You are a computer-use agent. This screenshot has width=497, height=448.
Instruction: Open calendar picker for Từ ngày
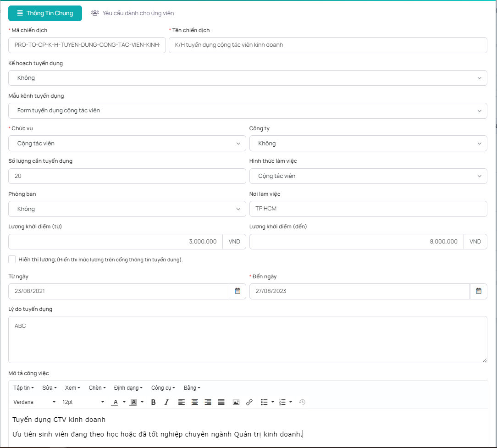(237, 291)
